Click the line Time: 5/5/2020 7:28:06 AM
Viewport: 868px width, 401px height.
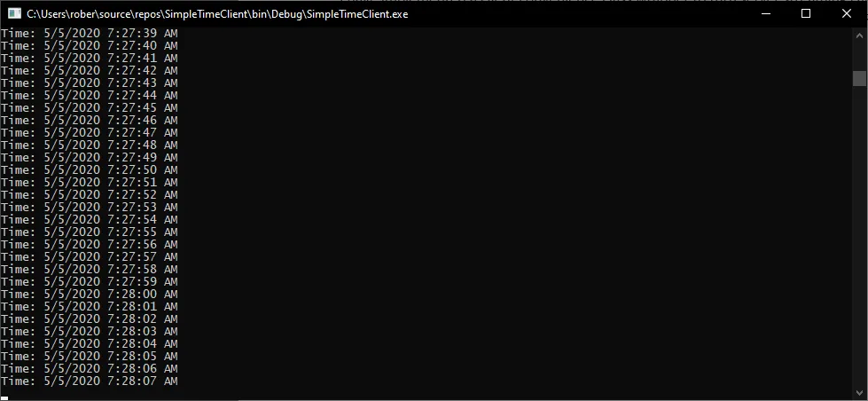[90, 368]
